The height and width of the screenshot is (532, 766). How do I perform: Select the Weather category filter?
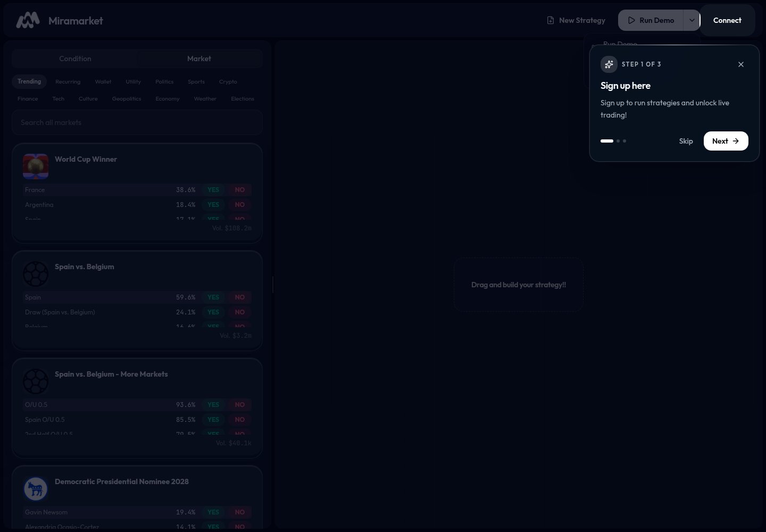click(x=205, y=98)
